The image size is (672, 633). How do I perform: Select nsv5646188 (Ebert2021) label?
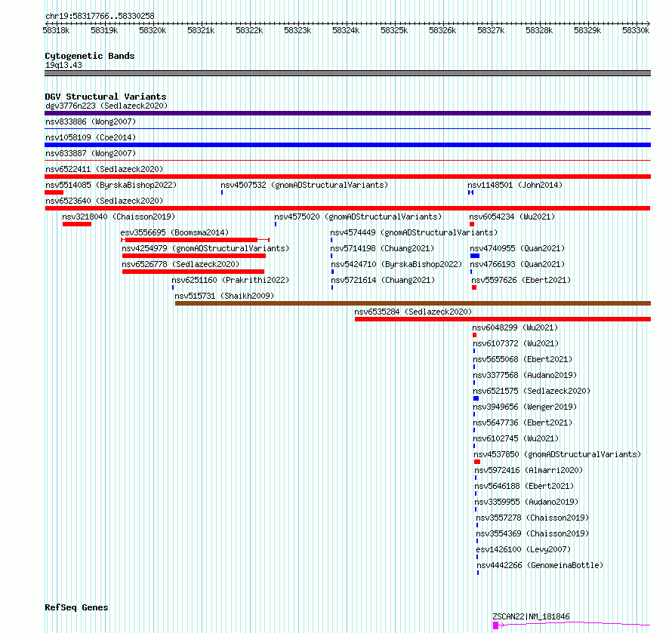tap(524, 486)
